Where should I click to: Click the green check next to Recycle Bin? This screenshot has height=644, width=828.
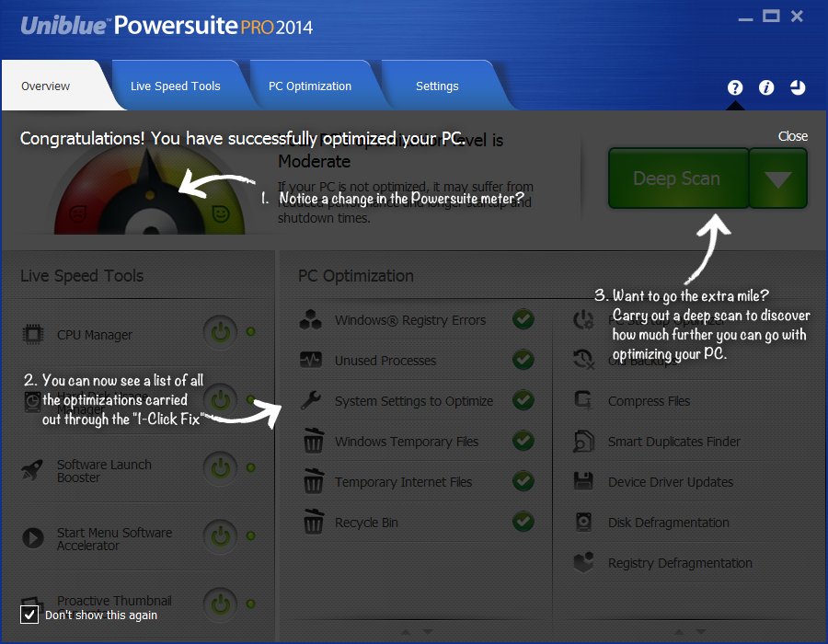pyautogui.click(x=523, y=522)
